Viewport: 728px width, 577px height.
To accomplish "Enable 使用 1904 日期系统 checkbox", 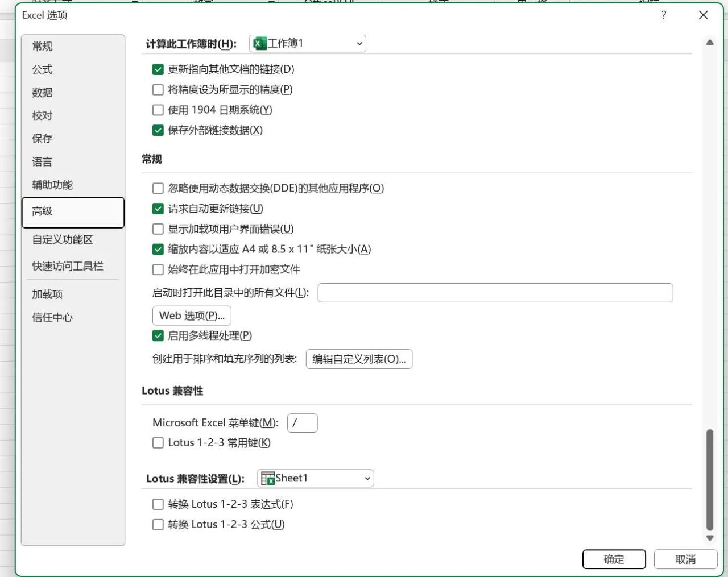I will [x=158, y=110].
